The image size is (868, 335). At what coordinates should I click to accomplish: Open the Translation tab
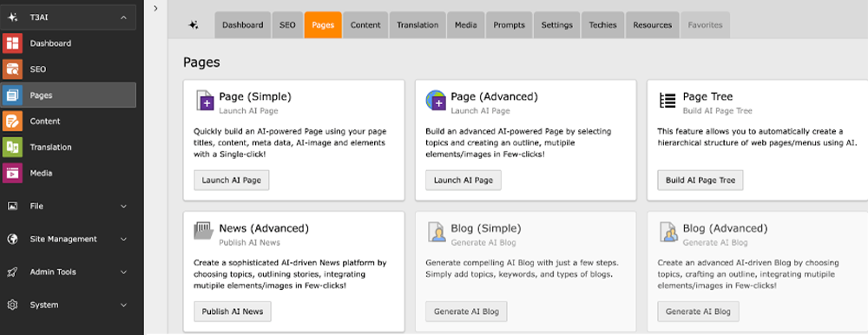(x=418, y=25)
